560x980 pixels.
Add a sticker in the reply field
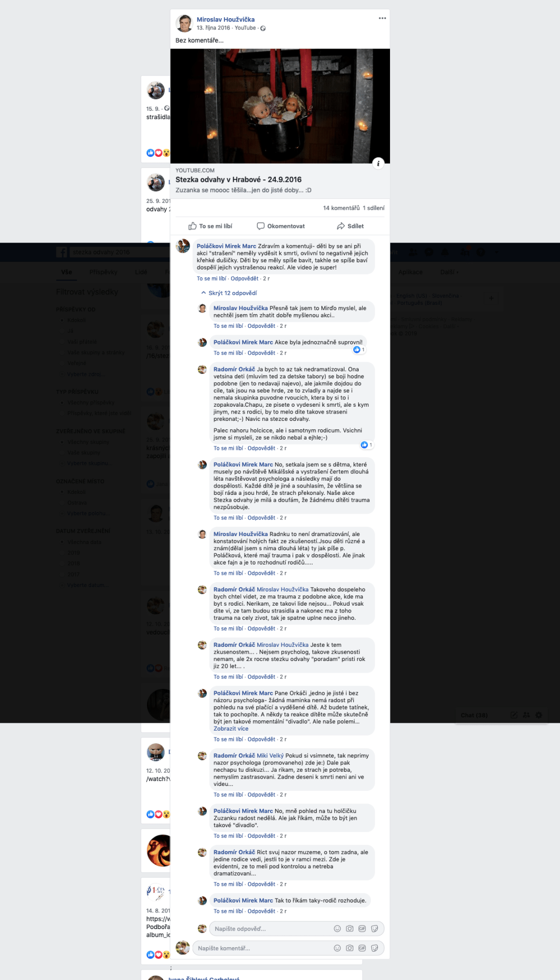[375, 929]
